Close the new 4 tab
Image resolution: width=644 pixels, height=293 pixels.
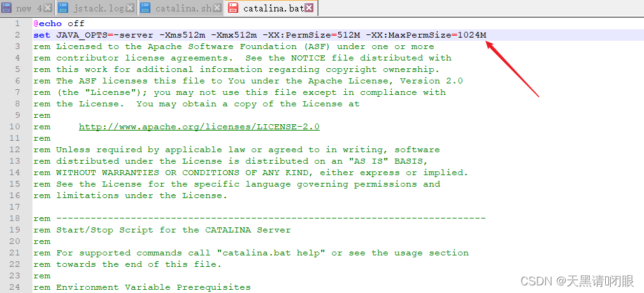48,8
